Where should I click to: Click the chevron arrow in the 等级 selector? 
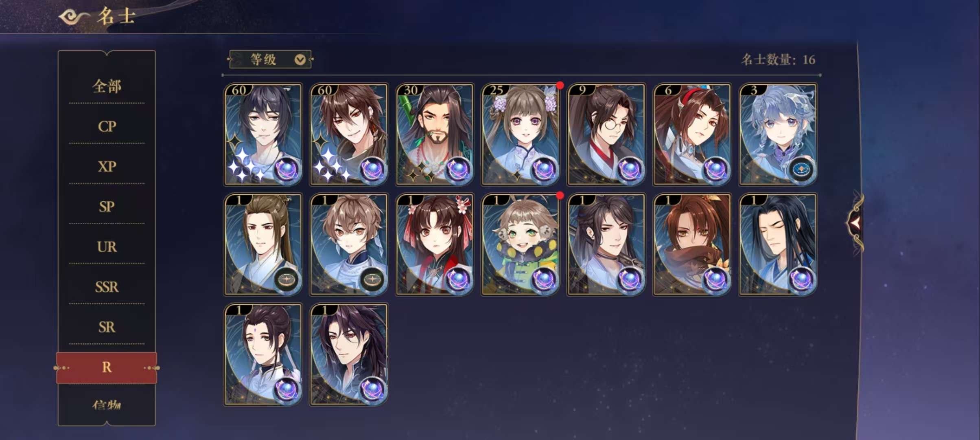coord(300,60)
